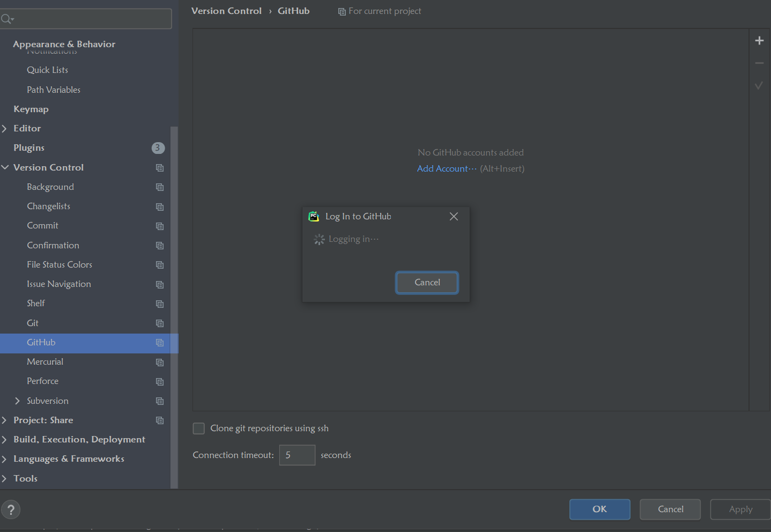Click project-level icon next to Background

(x=160, y=187)
